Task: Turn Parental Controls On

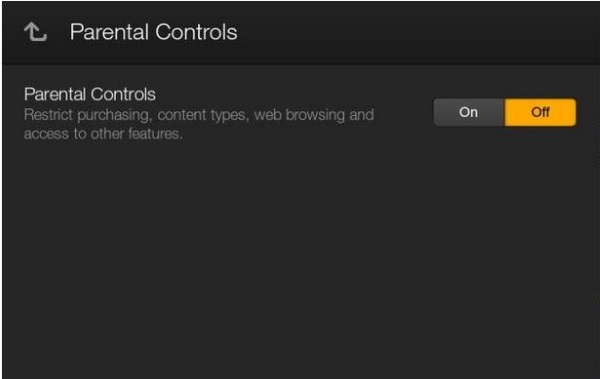Action: click(x=469, y=112)
